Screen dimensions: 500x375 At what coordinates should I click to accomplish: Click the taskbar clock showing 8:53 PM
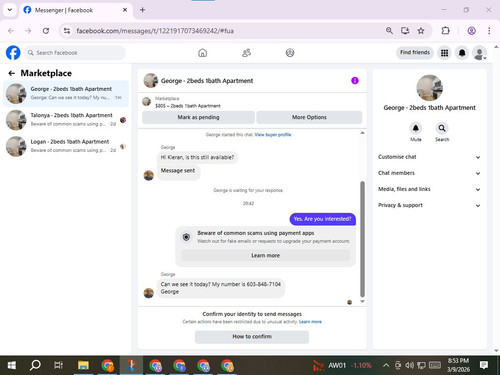tap(458, 365)
